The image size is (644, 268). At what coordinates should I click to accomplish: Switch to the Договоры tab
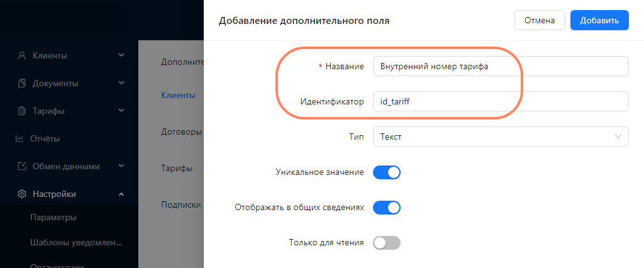coord(182,132)
